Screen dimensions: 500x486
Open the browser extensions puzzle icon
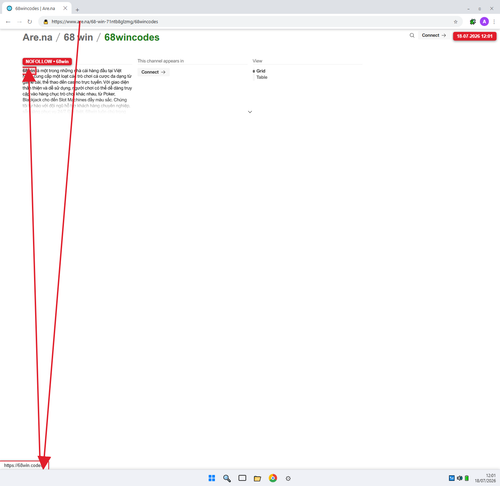(473, 22)
